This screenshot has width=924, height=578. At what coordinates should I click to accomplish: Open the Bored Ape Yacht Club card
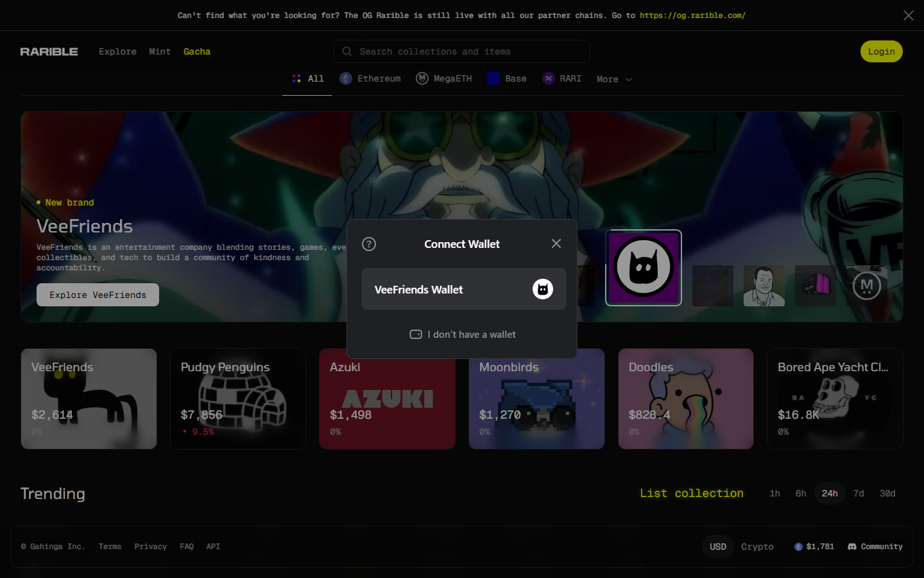point(835,399)
